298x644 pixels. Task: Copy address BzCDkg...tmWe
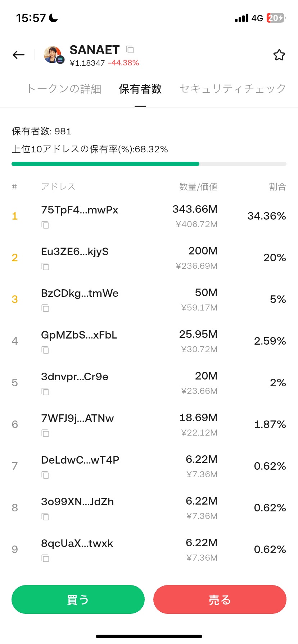click(x=45, y=308)
